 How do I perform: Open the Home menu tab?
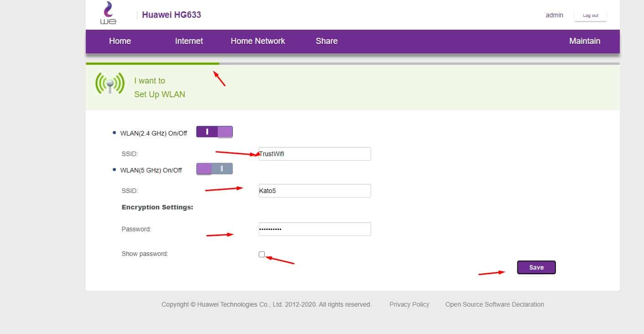[120, 41]
